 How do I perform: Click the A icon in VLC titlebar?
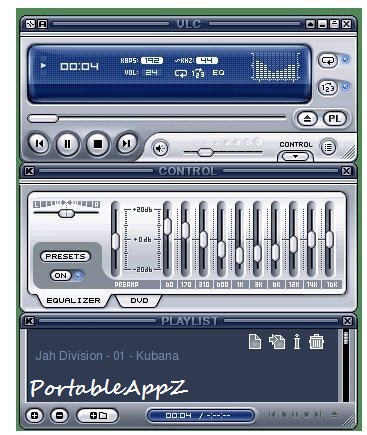[x=43, y=24]
